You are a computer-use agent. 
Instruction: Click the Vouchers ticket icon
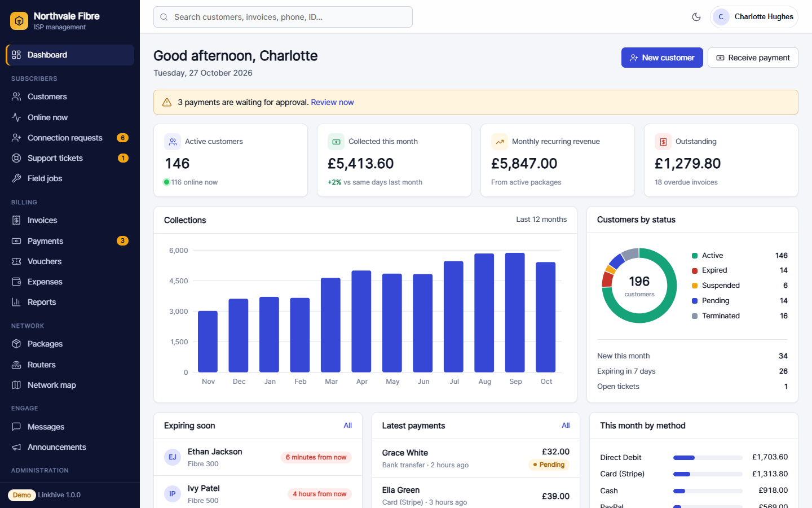[16, 261]
